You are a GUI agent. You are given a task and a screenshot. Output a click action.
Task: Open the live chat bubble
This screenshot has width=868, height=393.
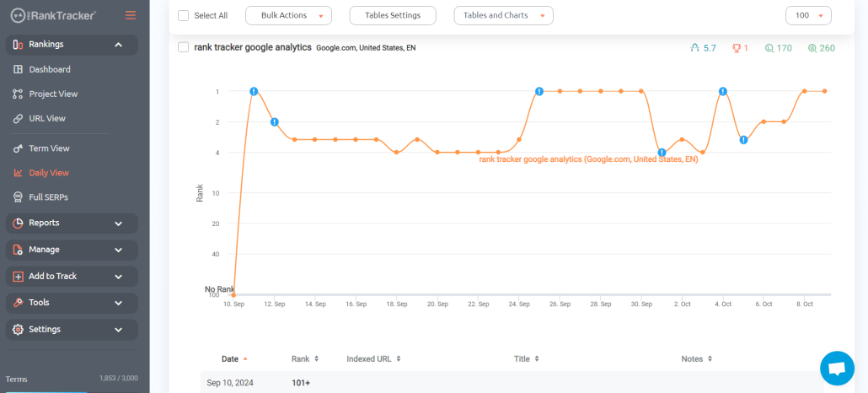pos(837,368)
